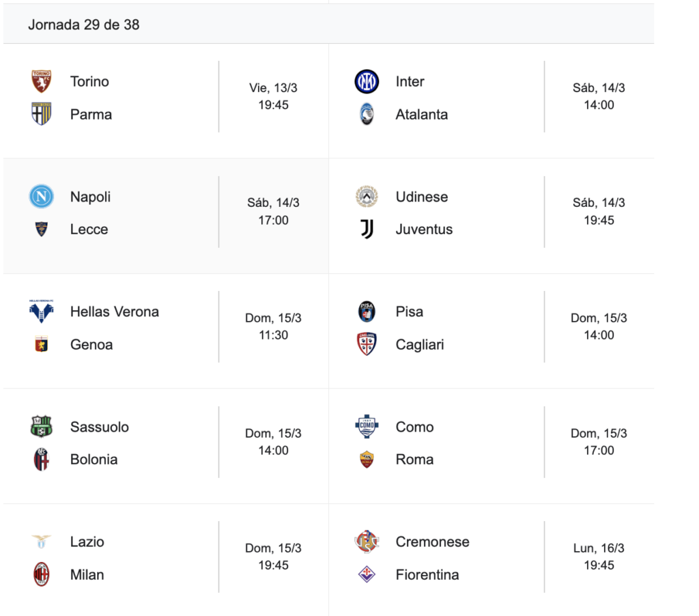The image size is (699, 616).
Task: Click the Napoli club badge
Action: pos(42,197)
